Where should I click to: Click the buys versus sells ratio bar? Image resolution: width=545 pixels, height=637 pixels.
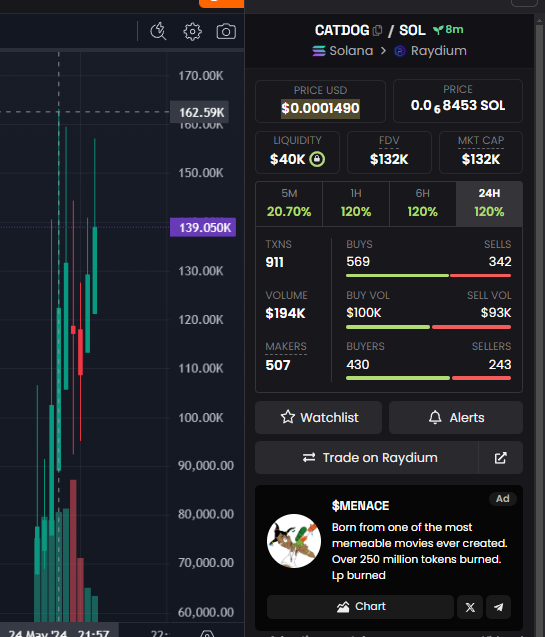[428, 275]
